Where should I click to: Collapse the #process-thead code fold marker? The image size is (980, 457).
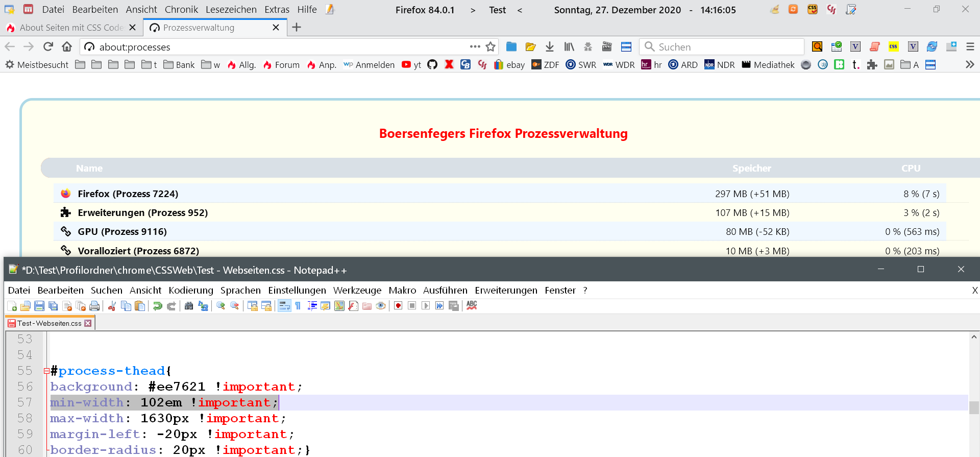pos(46,371)
